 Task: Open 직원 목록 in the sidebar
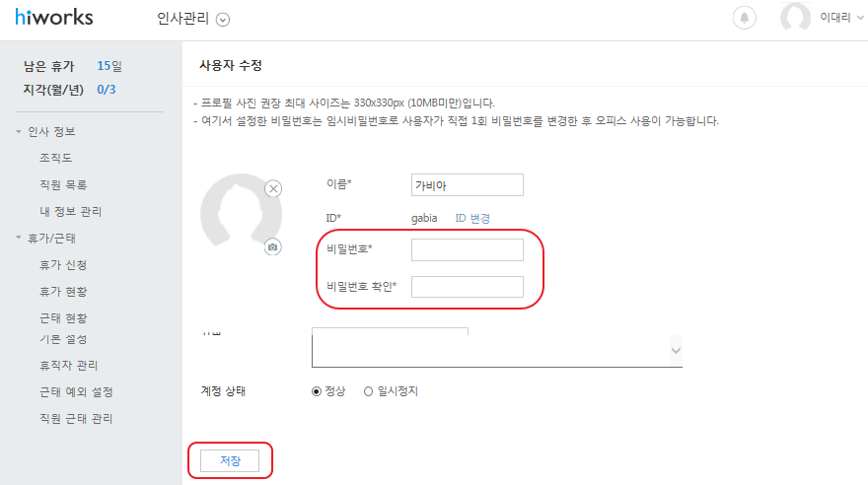[62, 184]
